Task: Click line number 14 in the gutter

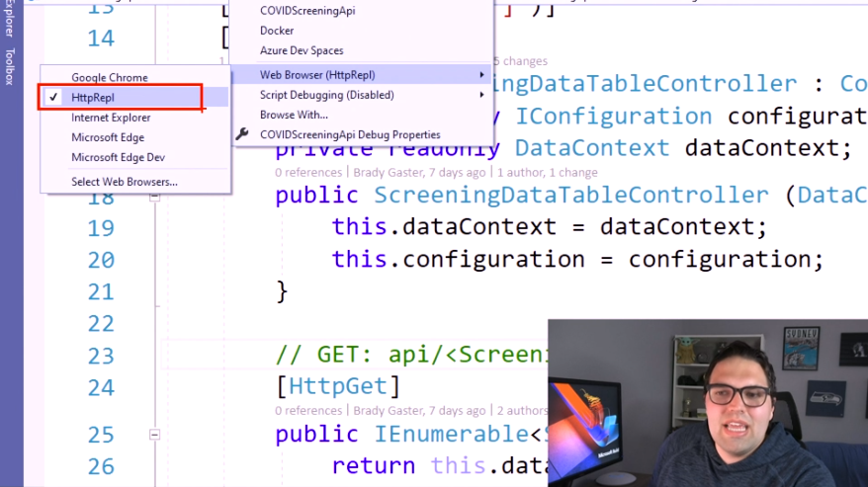Action: click(x=101, y=39)
